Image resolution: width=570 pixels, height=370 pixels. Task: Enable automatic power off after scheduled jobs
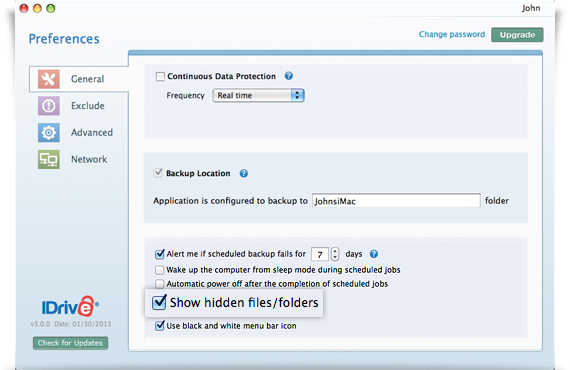pyautogui.click(x=159, y=283)
